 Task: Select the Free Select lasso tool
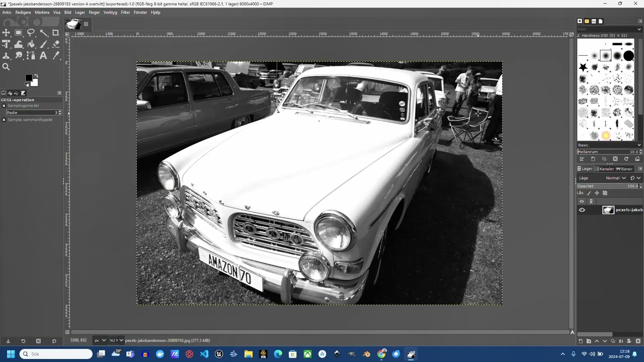click(31, 33)
